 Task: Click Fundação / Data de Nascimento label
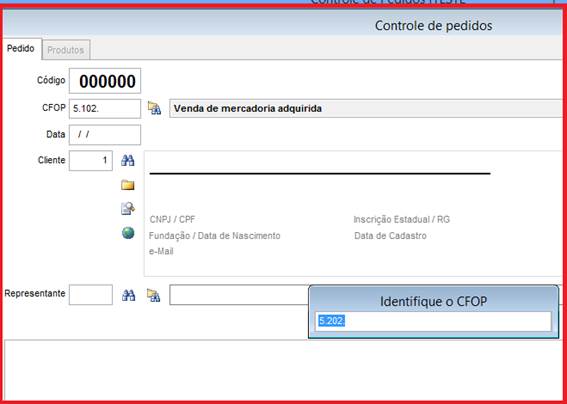tap(215, 236)
